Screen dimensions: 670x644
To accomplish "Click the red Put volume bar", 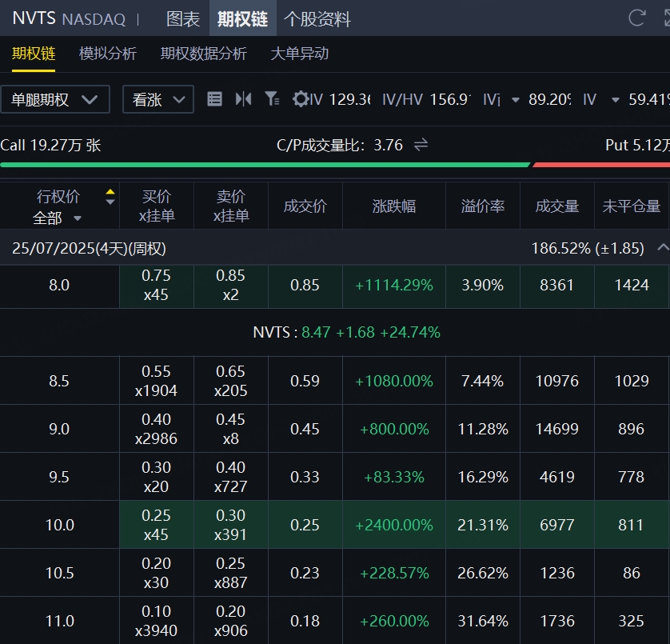I will click(x=601, y=165).
